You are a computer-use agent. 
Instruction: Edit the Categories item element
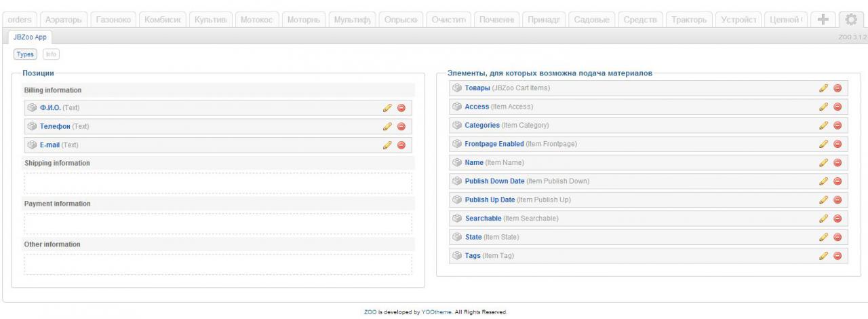[823, 126]
